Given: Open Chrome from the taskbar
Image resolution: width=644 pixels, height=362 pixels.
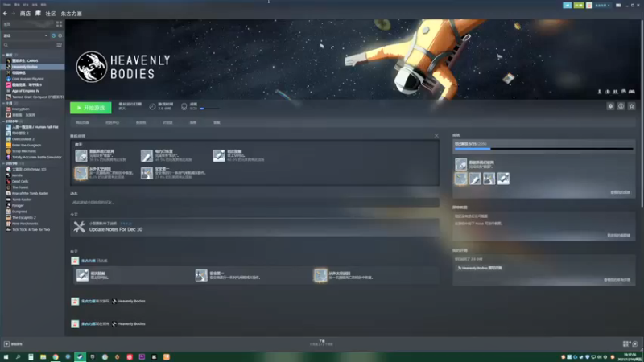Looking at the screenshot, I should [55, 357].
